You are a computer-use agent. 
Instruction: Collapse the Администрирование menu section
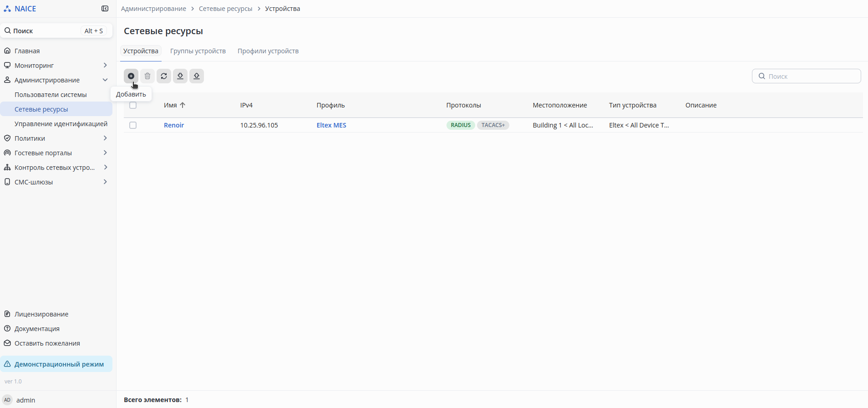click(105, 80)
